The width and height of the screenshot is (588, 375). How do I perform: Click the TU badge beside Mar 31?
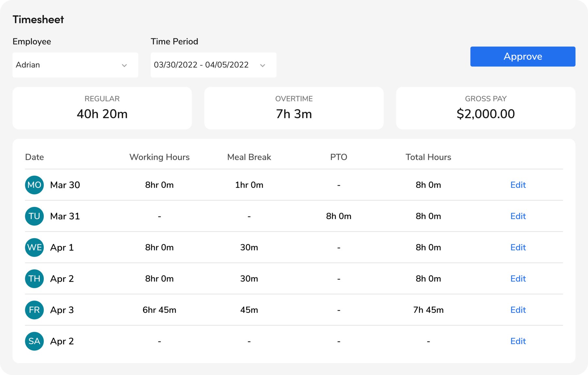(x=34, y=216)
